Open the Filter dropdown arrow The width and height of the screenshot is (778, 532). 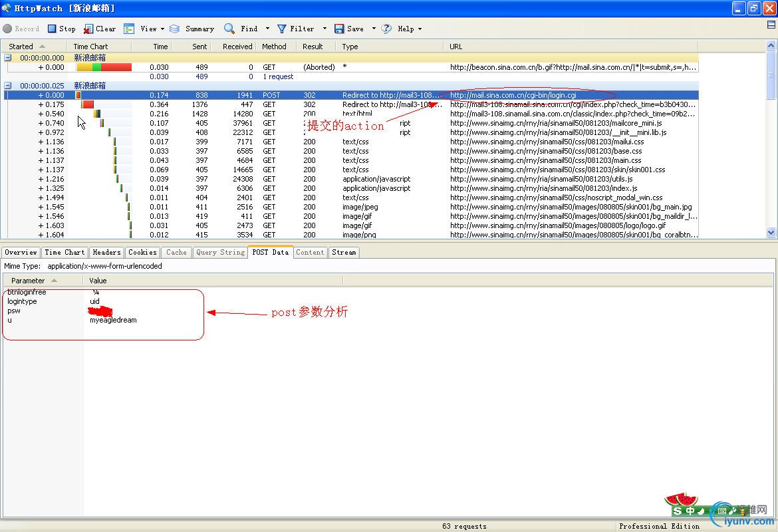coord(324,29)
